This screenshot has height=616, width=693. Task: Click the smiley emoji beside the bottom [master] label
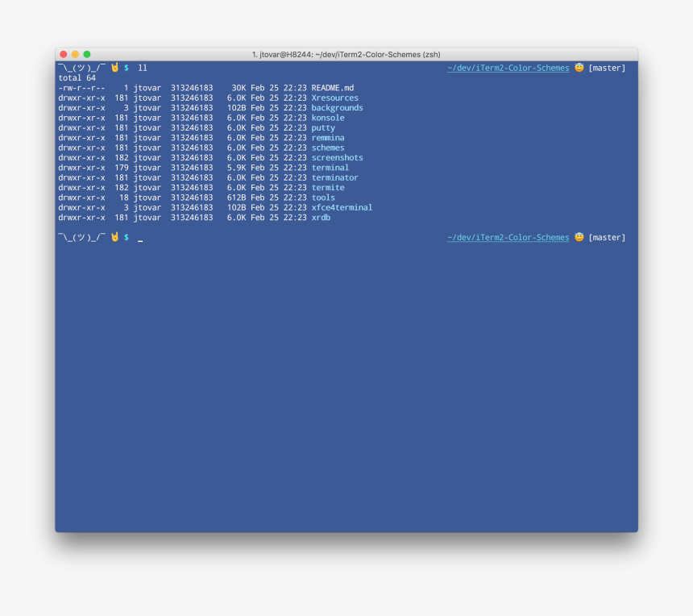[579, 237]
